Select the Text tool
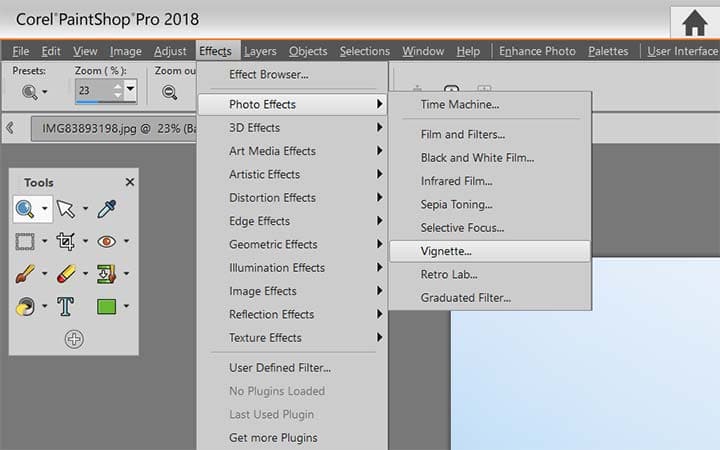The height and width of the screenshot is (450, 720). coord(65,306)
